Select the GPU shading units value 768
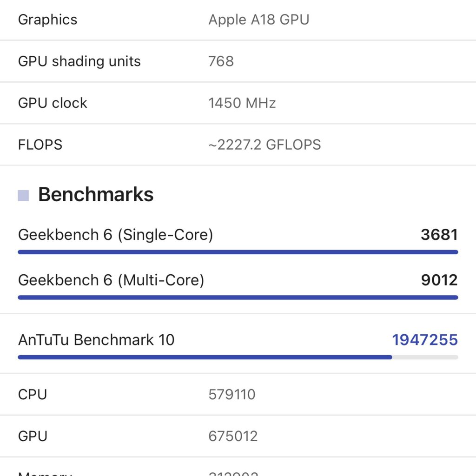The width and height of the screenshot is (476, 476). click(x=221, y=61)
